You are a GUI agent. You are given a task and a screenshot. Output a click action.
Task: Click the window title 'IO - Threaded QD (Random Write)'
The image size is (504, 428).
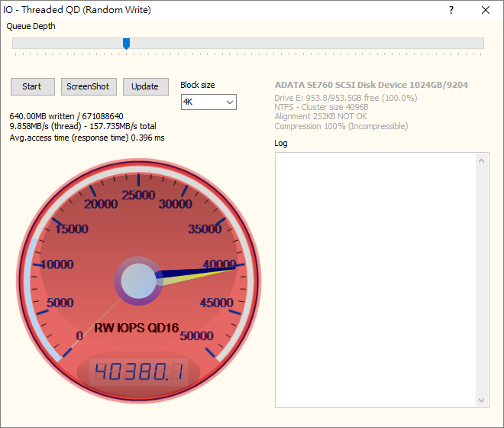(x=77, y=10)
